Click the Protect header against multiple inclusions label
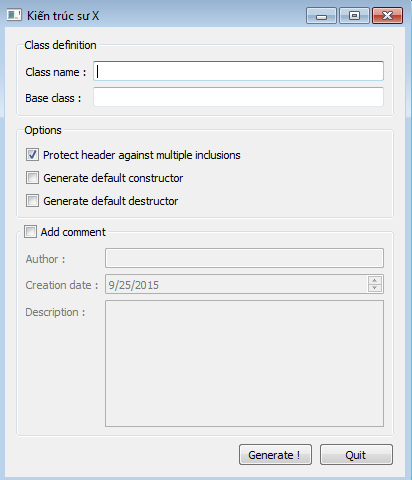The width and height of the screenshot is (412, 480). click(142, 155)
